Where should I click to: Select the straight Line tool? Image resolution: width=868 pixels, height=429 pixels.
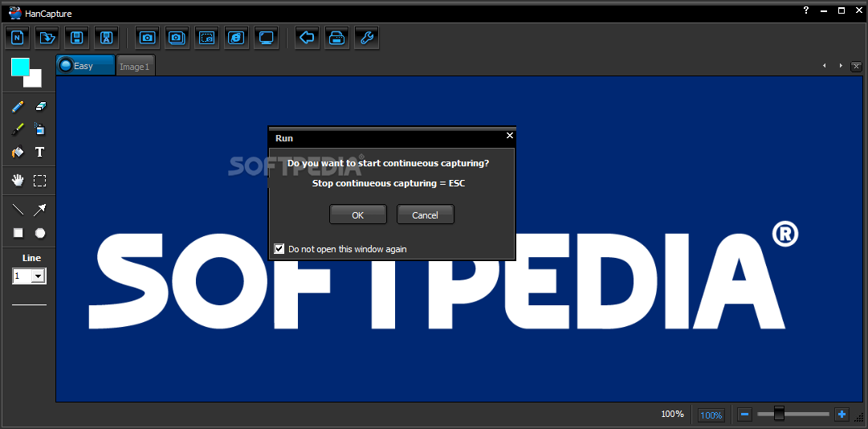[18, 210]
